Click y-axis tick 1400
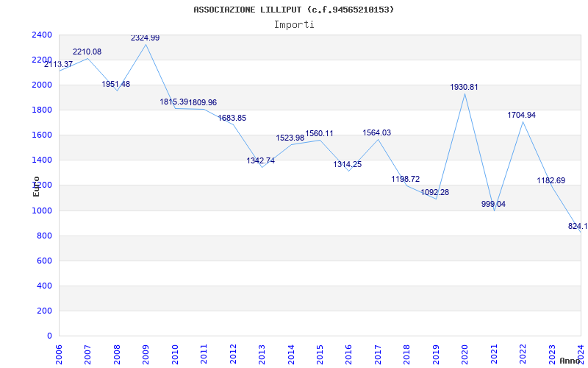Viewport: 588px width, 368px height. [x=42, y=160]
